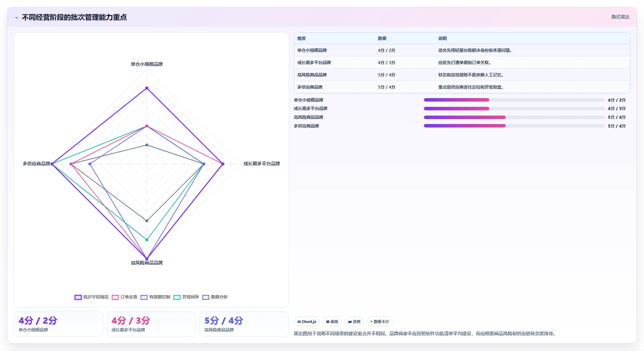This screenshot has height=351, width=644.
Task: Open the 4分 / 2分 data card
Action: (58, 324)
